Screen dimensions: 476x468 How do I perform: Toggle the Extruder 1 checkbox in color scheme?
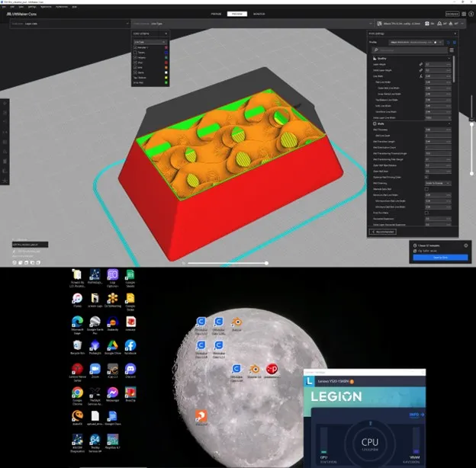coord(135,47)
